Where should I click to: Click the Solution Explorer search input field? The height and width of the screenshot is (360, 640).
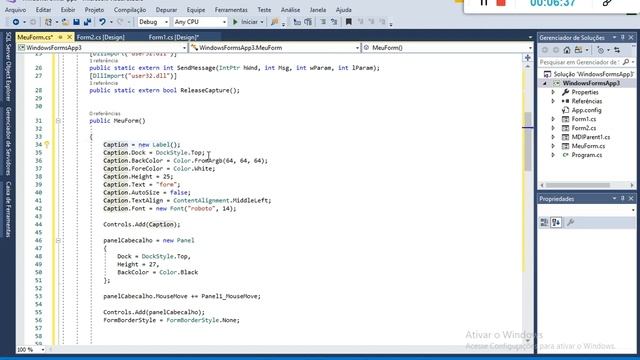pyautogui.click(x=580, y=62)
